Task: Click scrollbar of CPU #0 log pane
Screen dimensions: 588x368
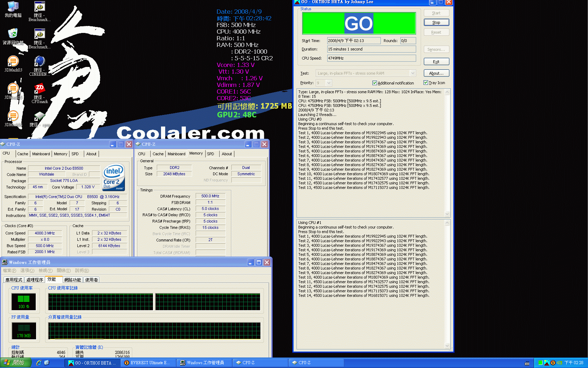Action: [447, 153]
